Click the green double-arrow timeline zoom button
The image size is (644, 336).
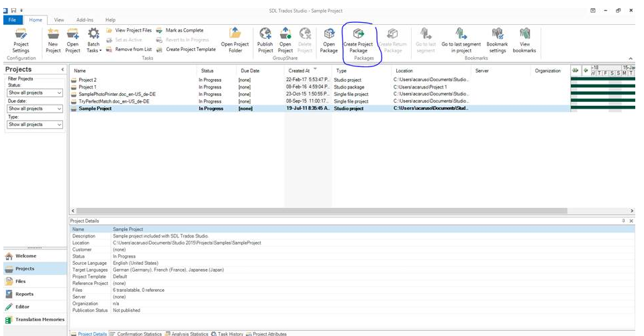pyautogui.click(x=576, y=70)
